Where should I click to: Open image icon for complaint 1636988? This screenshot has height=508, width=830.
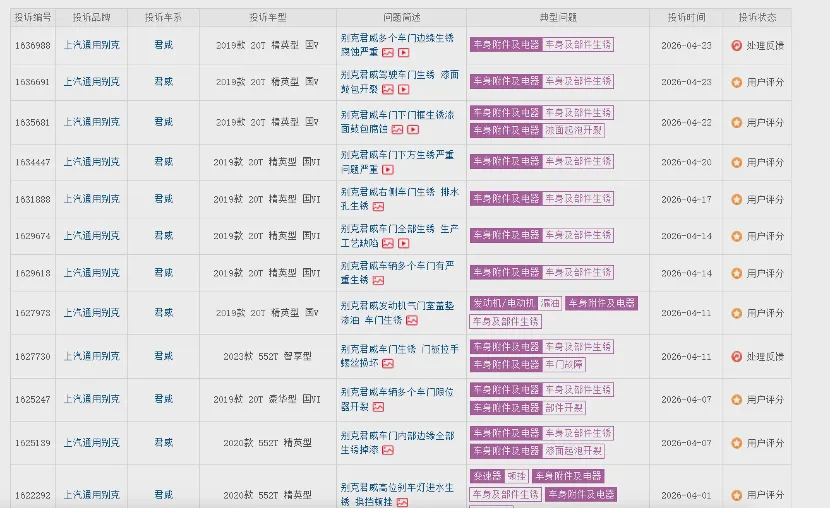coord(388,52)
